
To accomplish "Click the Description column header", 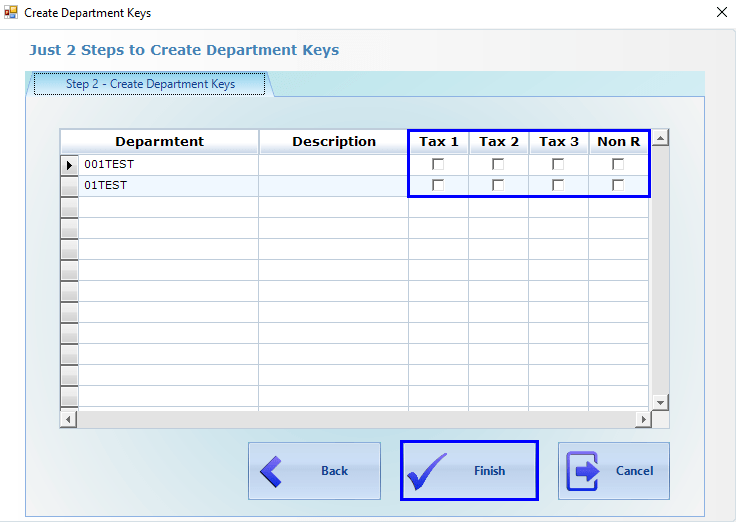I will point(334,142).
